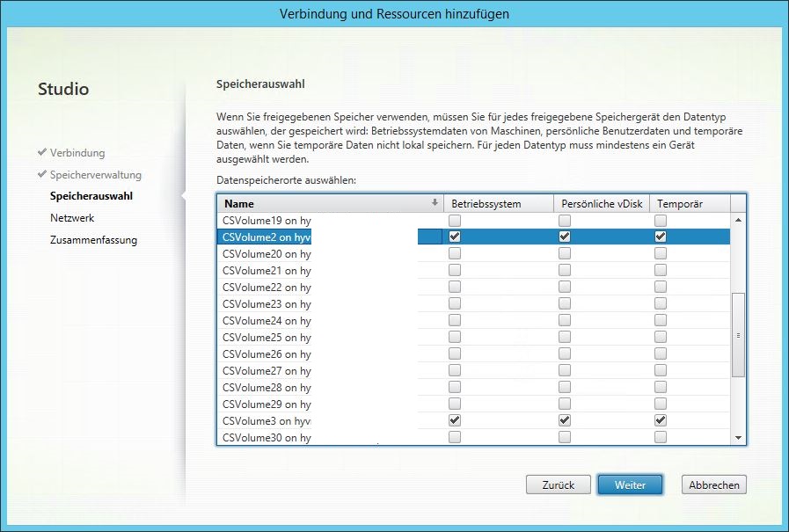Return to Verbindung step in sidebar

point(77,153)
